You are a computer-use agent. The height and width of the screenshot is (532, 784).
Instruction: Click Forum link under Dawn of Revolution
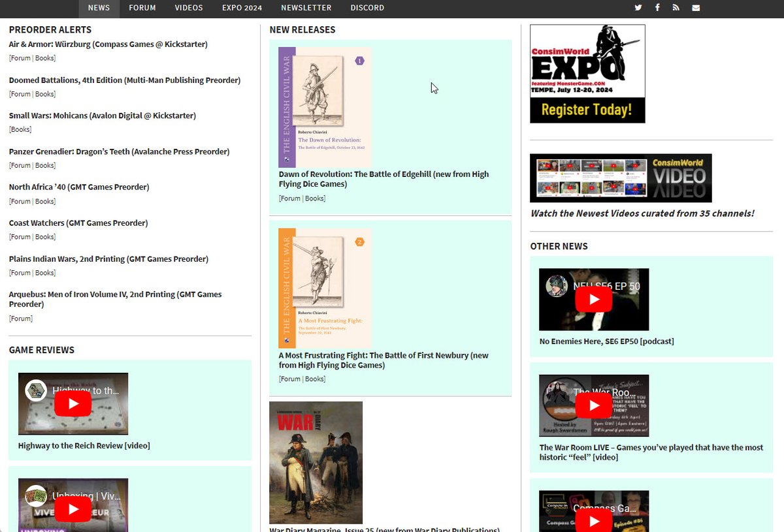coord(290,198)
